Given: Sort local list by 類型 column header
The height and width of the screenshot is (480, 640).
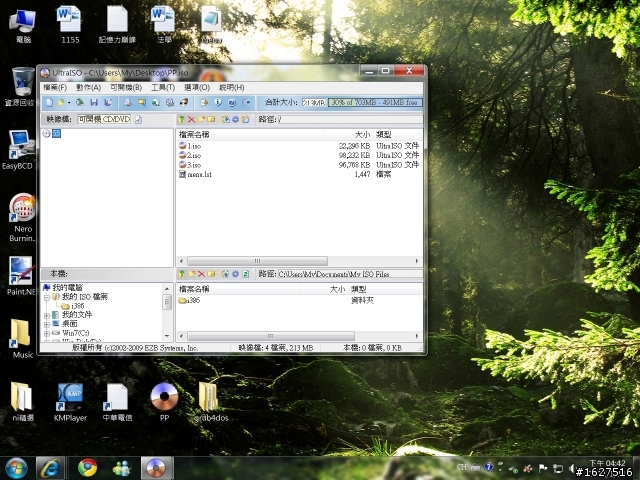Looking at the screenshot, I should click(385, 289).
